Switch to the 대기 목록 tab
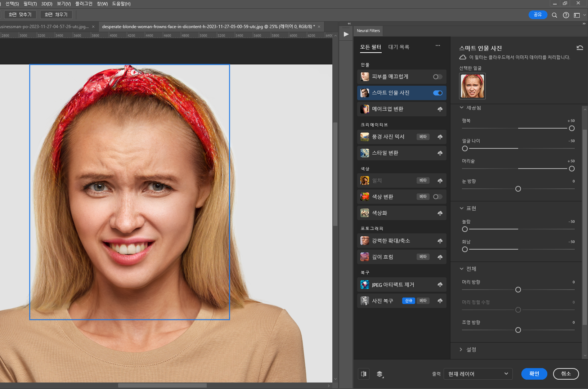Viewport: 588px width, 389px height. (x=399, y=47)
